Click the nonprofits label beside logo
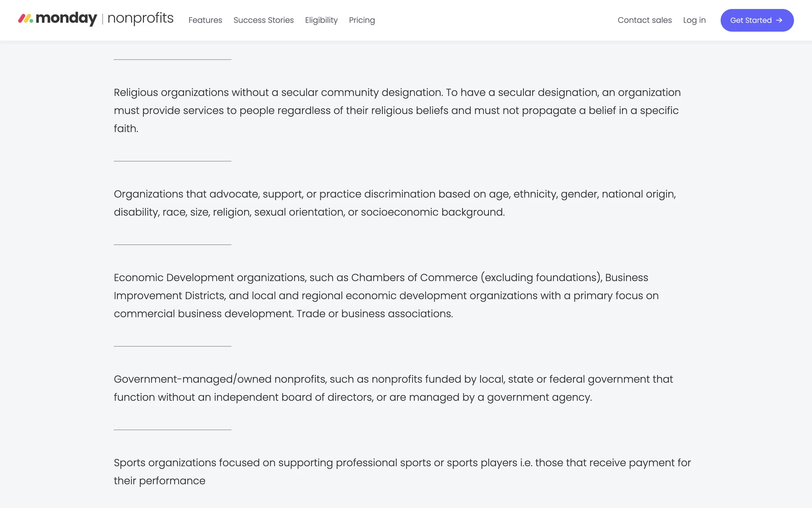 pyautogui.click(x=140, y=19)
